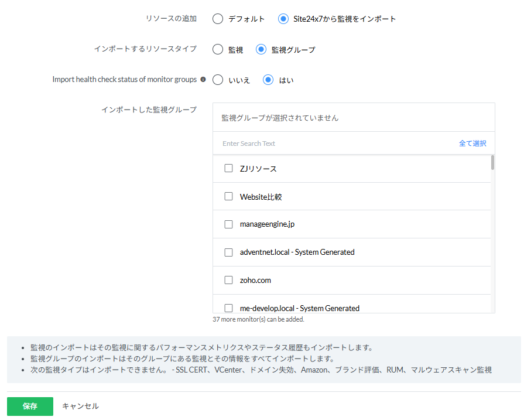The width and height of the screenshot is (524, 420).
Task: Check the Website比較 checkbox
Action: [228, 196]
